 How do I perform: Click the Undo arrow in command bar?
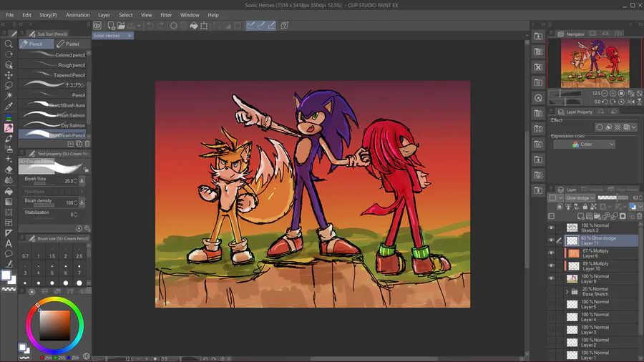[150, 26]
